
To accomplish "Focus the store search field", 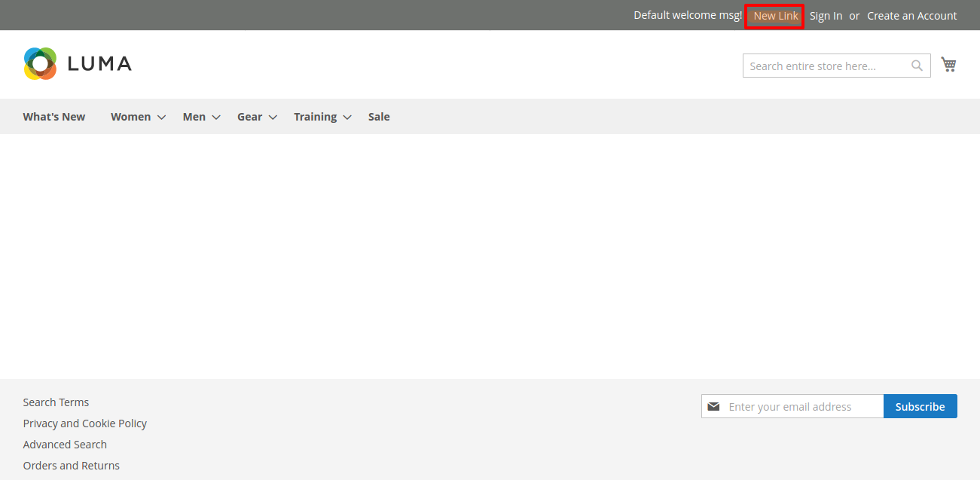I will tap(836, 66).
